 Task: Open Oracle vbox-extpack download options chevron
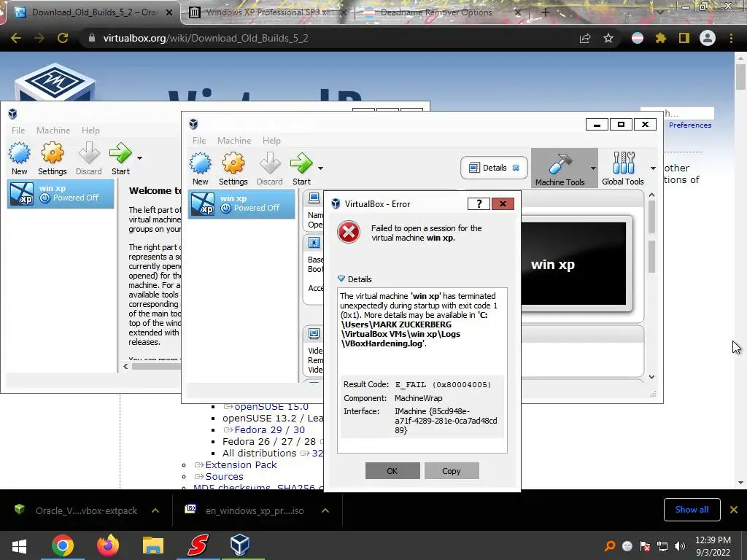point(155,510)
